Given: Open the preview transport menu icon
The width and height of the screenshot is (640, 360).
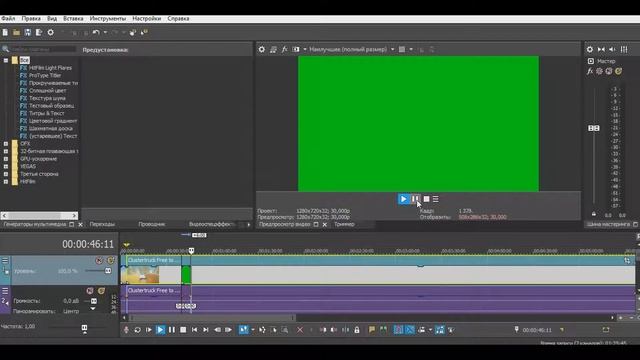Looking at the screenshot, I should [x=436, y=199].
